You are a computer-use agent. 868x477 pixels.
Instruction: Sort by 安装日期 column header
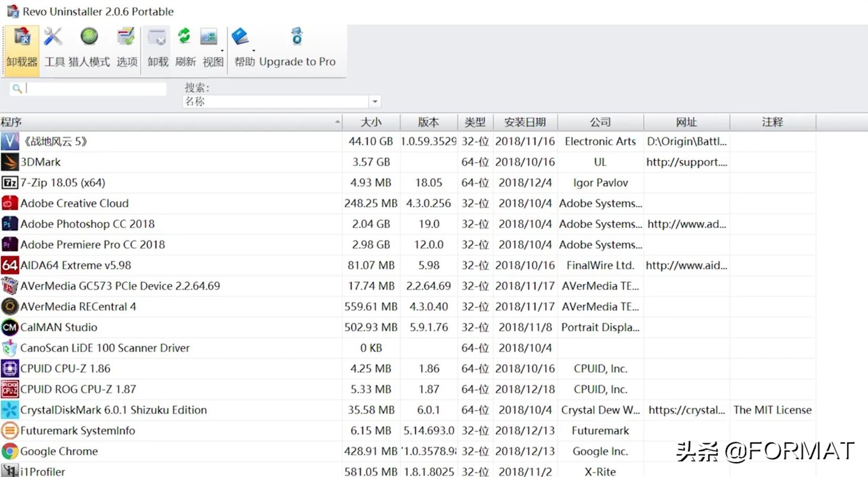tap(525, 122)
